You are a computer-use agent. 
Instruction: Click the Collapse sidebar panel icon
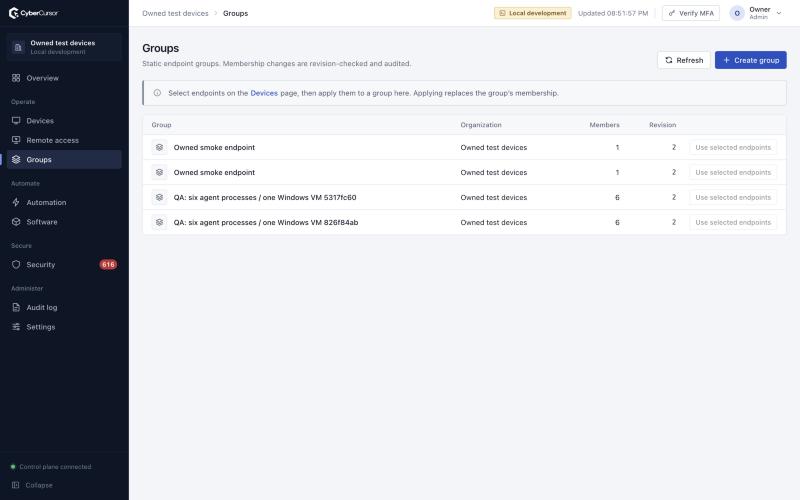pos(16,485)
